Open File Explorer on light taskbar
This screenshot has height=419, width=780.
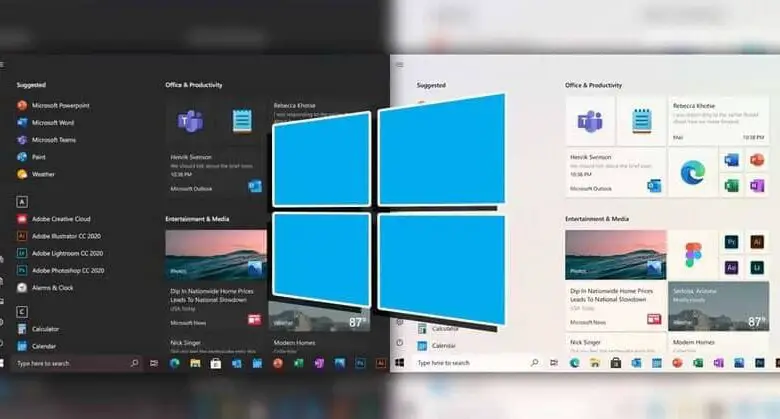click(595, 363)
